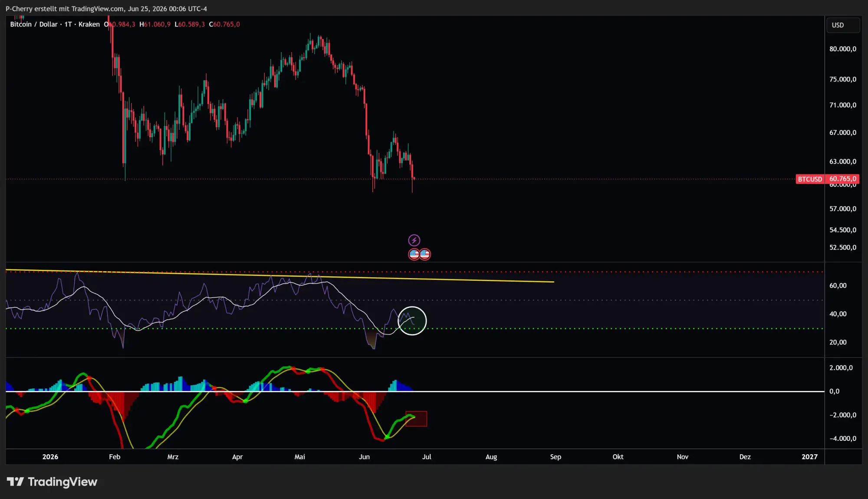Click the Mai label on time axis
Screen dimensions: 868x499
point(300,457)
